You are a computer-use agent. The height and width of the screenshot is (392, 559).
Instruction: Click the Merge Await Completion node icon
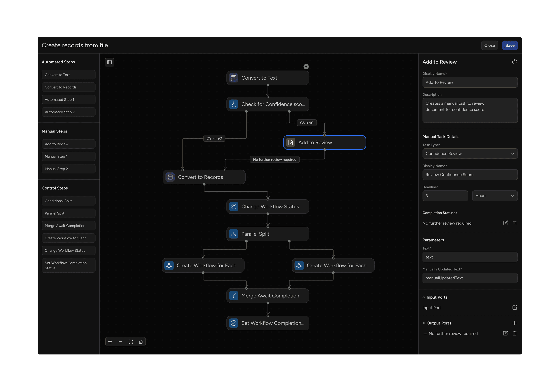233,295
